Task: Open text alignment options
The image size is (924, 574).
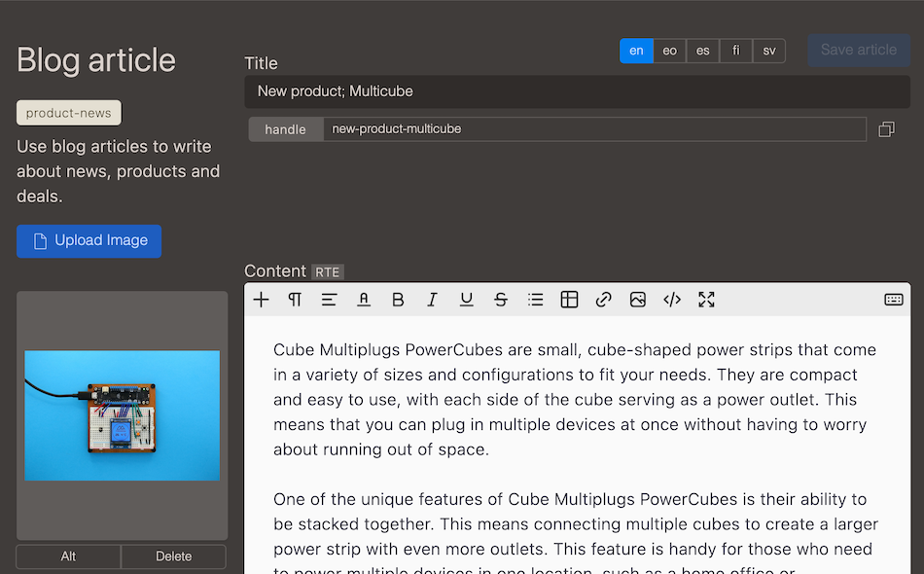Action: (x=329, y=300)
